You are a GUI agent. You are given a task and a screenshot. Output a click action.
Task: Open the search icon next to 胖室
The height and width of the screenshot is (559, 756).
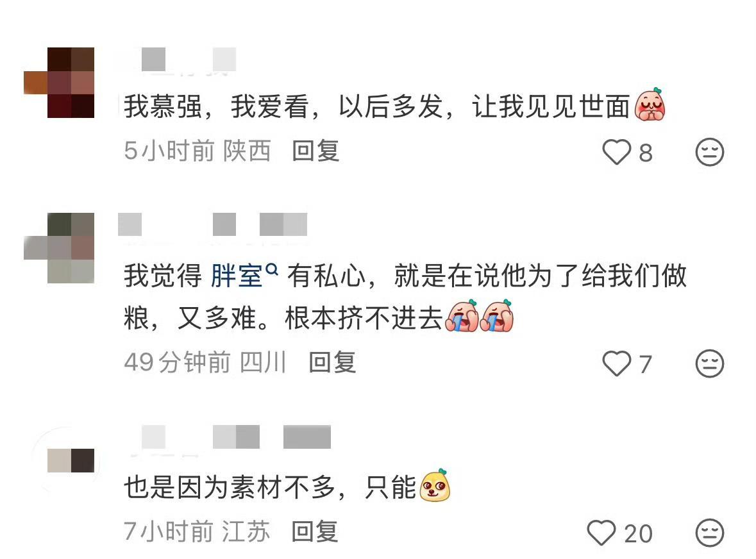coord(272,269)
